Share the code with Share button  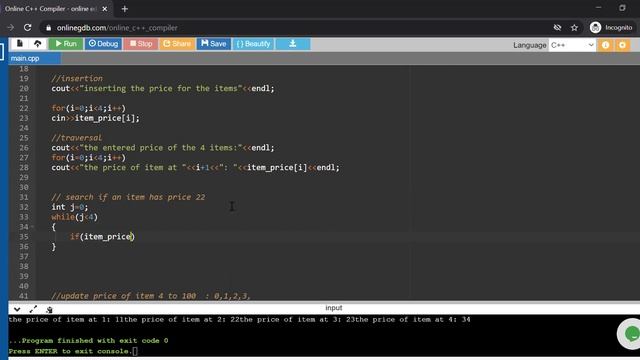click(177, 44)
